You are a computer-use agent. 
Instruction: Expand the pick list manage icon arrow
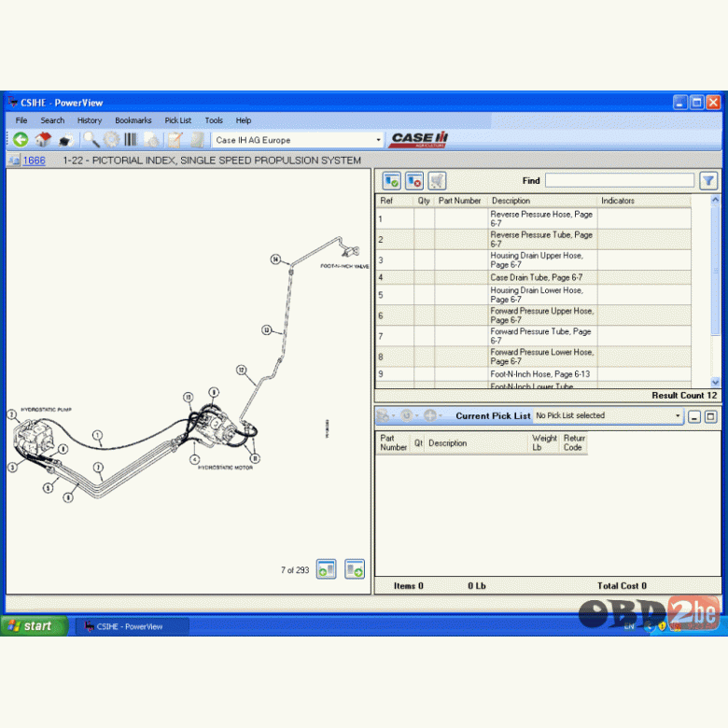click(x=394, y=415)
